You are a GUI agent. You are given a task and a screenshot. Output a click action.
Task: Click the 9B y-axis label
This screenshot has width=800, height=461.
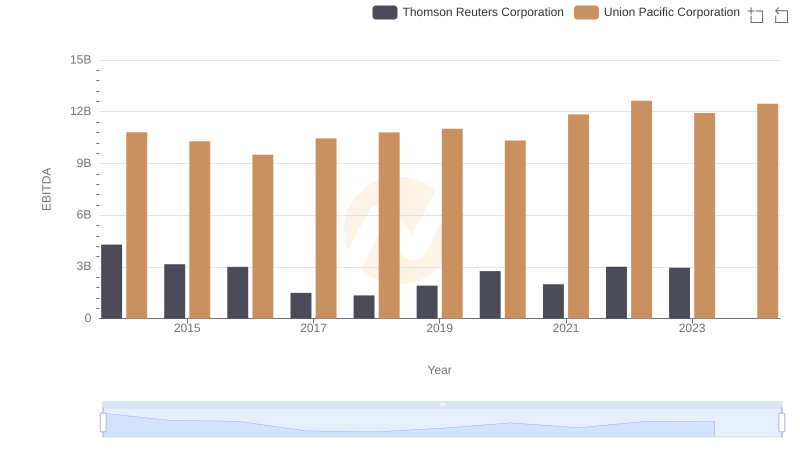tap(84, 163)
